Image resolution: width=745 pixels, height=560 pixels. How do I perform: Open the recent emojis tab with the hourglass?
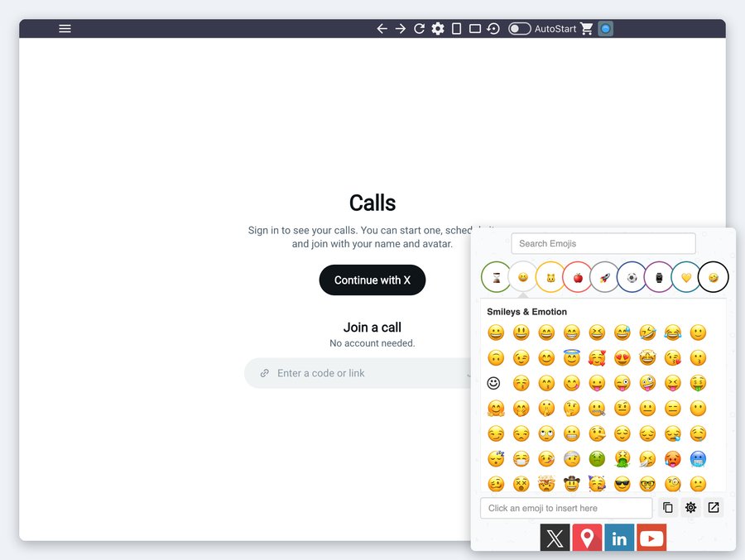pyautogui.click(x=496, y=277)
